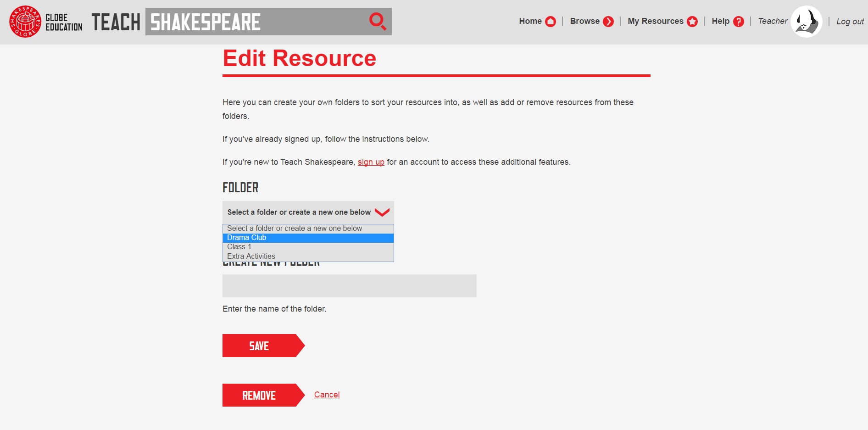868x430 pixels.
Task: Click the red dropdown chevron arrow
Action: pos(382,212)
